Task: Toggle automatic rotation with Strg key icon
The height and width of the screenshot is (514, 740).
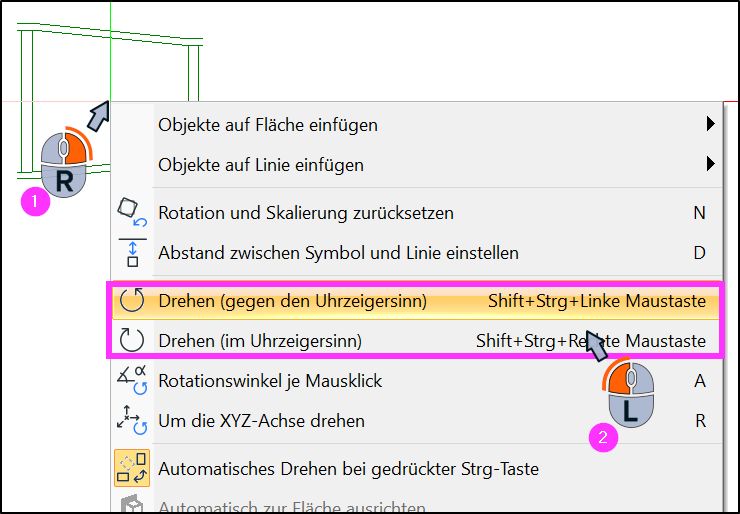Action: coord(132,468)
